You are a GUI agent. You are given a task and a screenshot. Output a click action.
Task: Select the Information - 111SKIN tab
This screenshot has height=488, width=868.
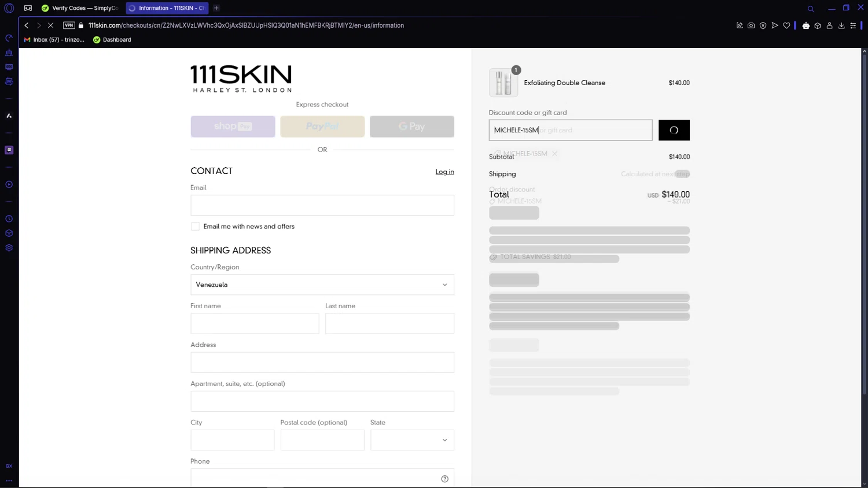pyautogui.click(x=167, y=8)
